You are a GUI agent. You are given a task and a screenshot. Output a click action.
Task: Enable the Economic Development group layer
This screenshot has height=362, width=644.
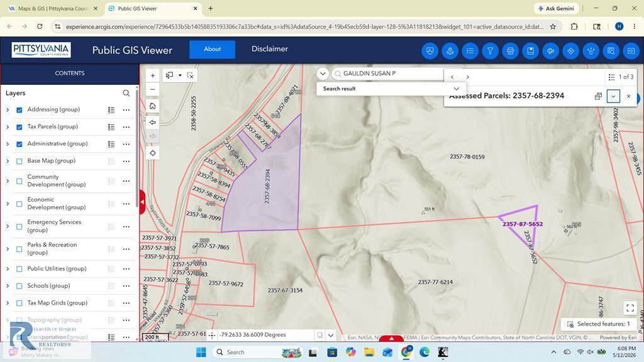[19, 204]
